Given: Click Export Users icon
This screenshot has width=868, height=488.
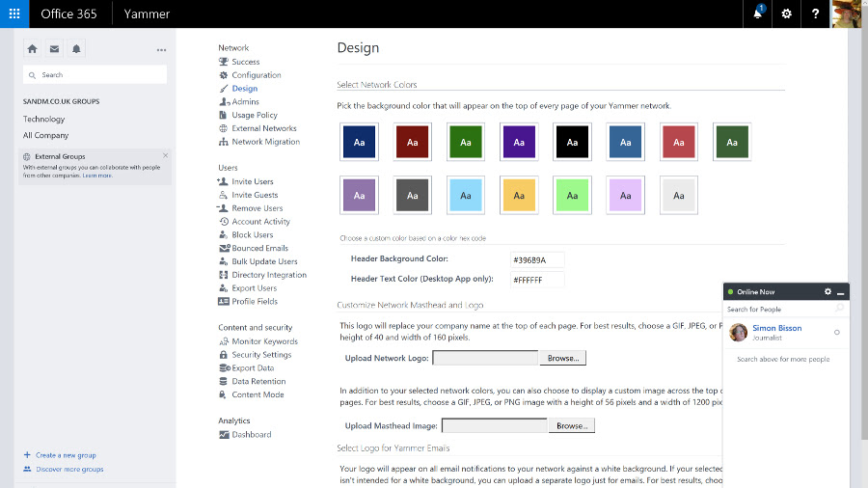Looking at the screenshot, I should [x=223, y=287].
